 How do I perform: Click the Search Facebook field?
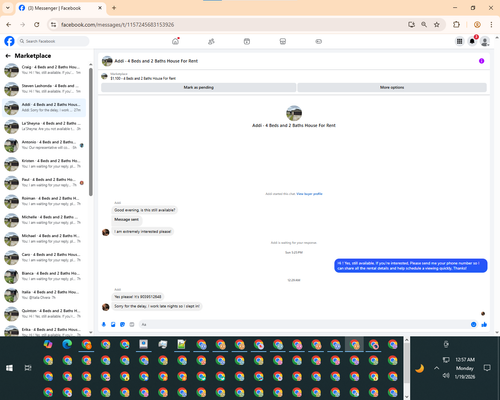[x=53, y=41]
